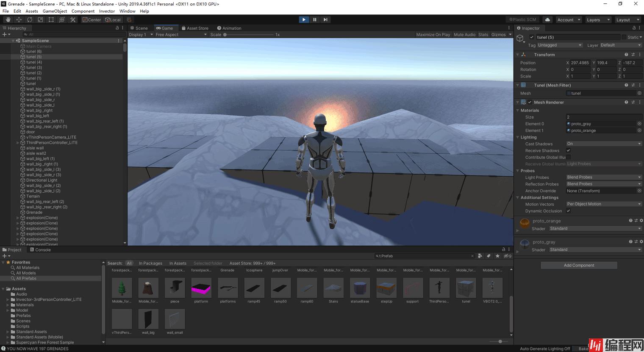Click the search by type icon in Project
Screen dimensions: 644x352
tap(480, 256)
